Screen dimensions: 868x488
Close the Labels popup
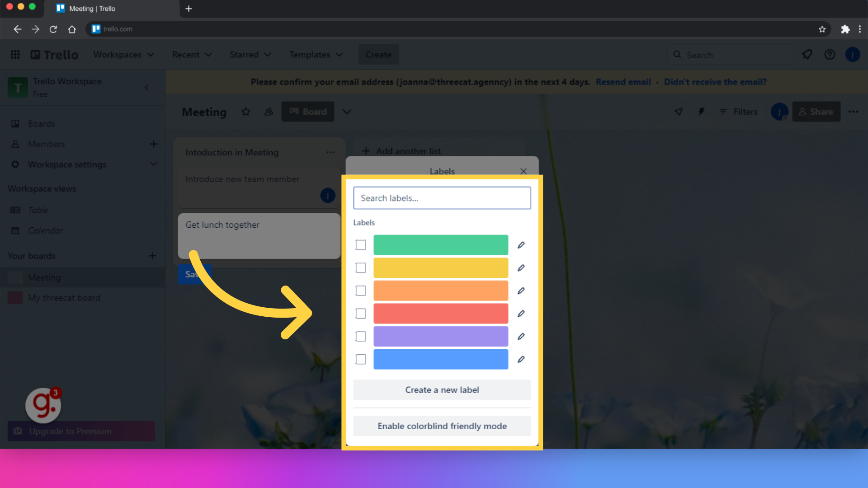(x=524, y=171)
